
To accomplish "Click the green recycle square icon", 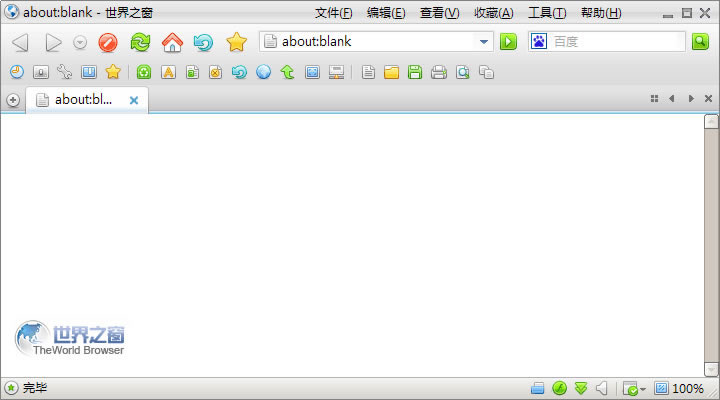I will pyautogui.click(x=144, y=72).
